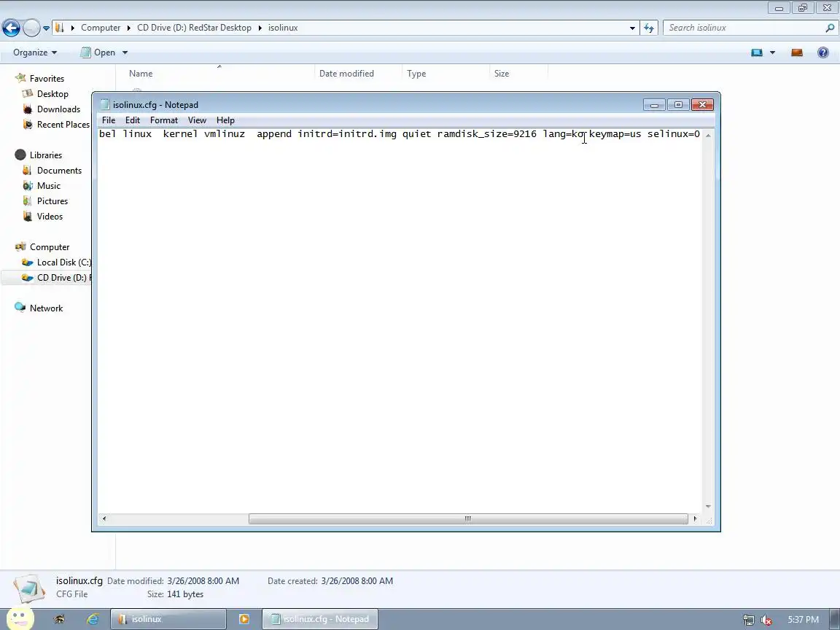This screenshot has height=630, width=840.
Task: Open Documents library
Action: [59, 171]
